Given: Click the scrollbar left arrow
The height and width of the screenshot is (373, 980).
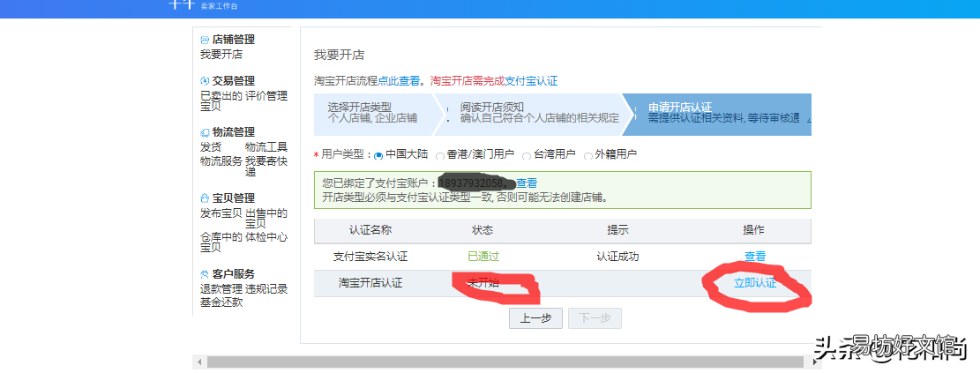Looking at the screenshot, I should (200, 362).
